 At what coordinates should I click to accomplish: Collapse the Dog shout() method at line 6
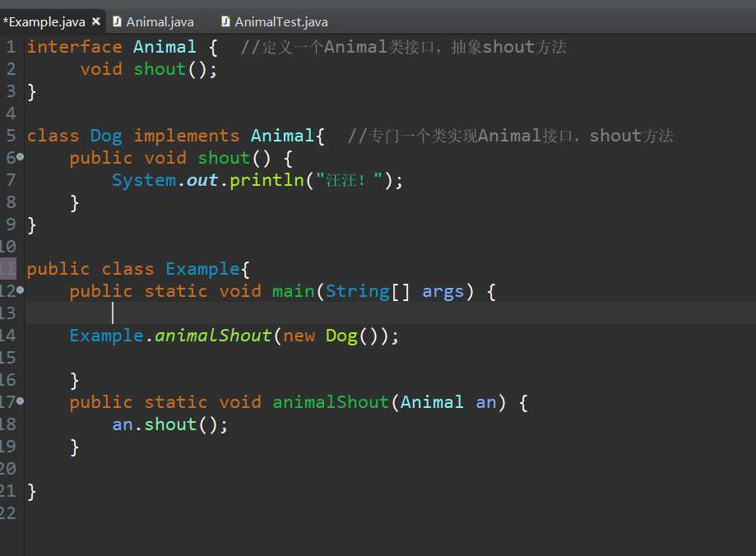tap(21, 157)
